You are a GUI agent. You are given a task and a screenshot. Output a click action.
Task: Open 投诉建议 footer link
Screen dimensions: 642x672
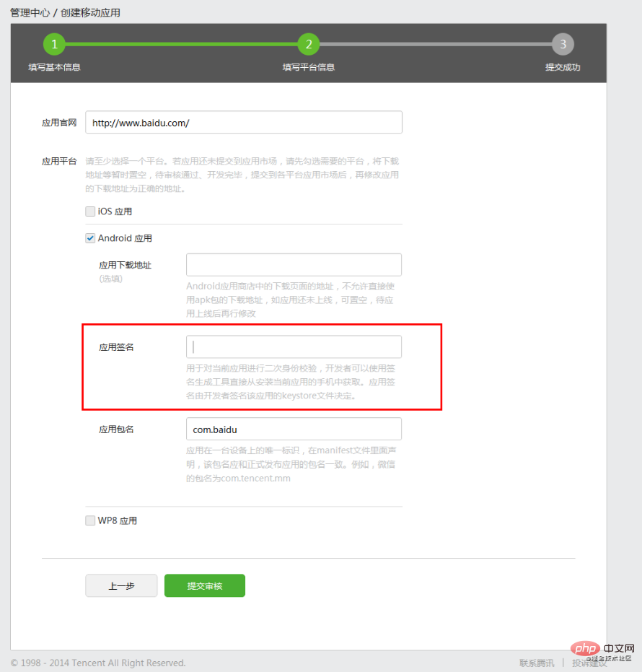tap(589, 663)
